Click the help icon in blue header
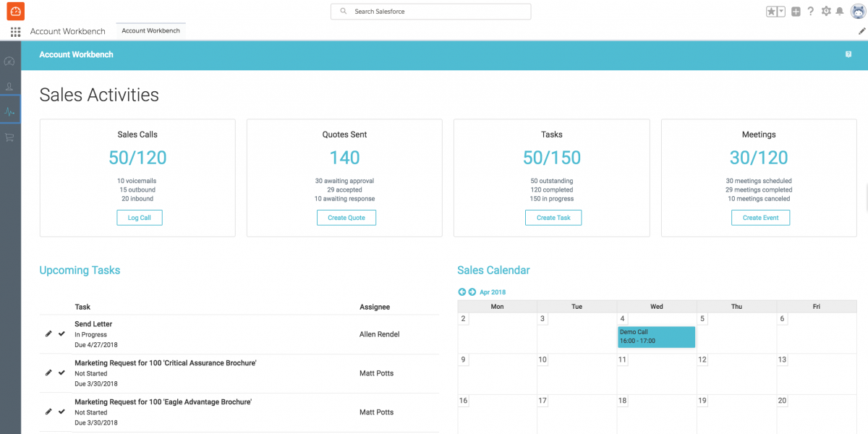This screenshot has width=868, height=434. pyautogui.click(x=848, y=54)
